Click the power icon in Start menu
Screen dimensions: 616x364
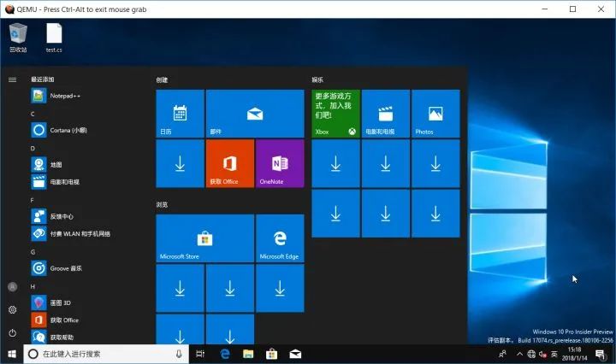click(13, 333)
